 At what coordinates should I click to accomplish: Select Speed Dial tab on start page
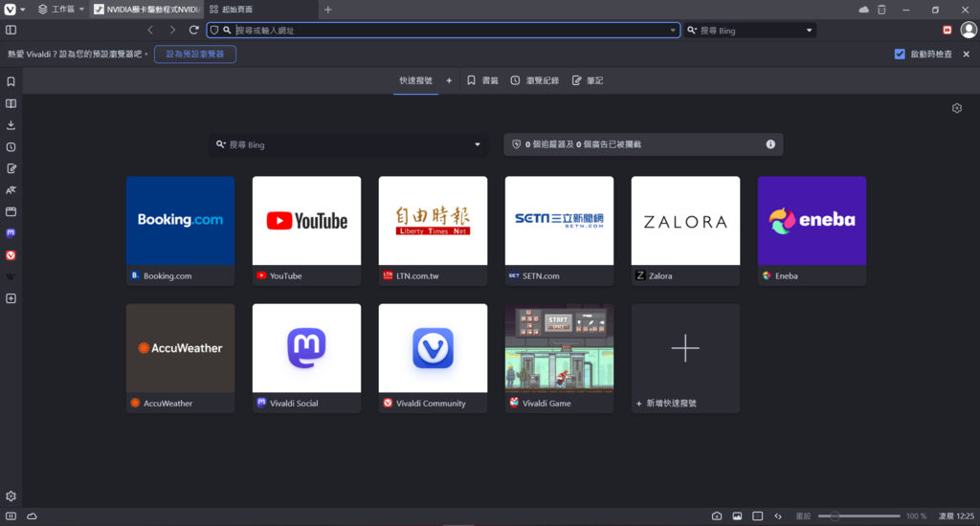(x=415, y=80)
